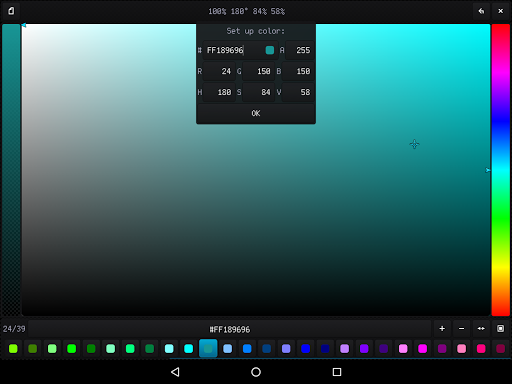Pick the pure blue palette swatch
This screenshot has width=512, height=384.
pyautogui.click(x=306, y=349)
